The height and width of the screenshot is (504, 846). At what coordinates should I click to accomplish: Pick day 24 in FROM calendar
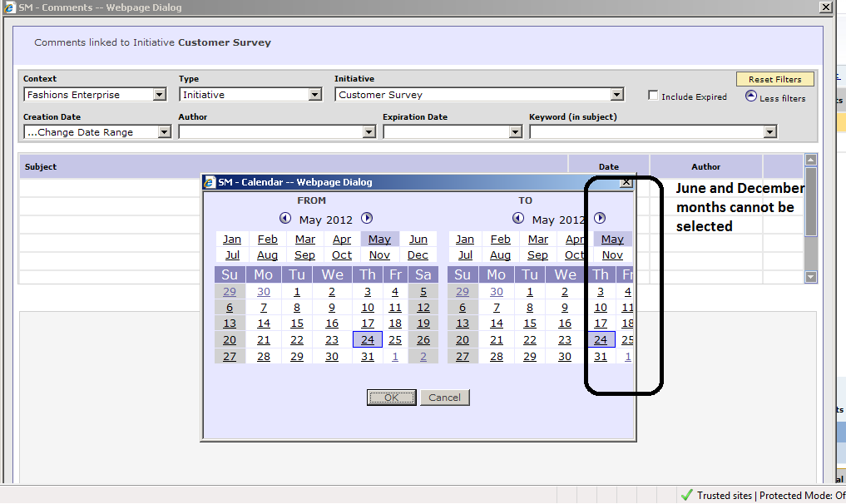point(368,340)
